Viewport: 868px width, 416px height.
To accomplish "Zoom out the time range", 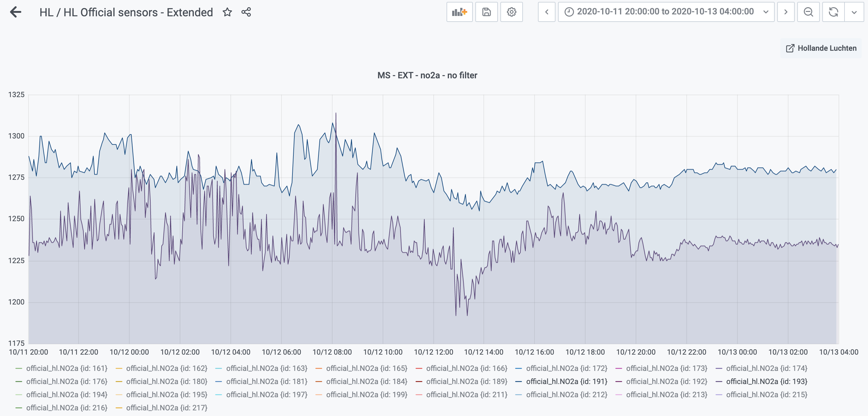I will pyautogui.click(x=808, y=12).
